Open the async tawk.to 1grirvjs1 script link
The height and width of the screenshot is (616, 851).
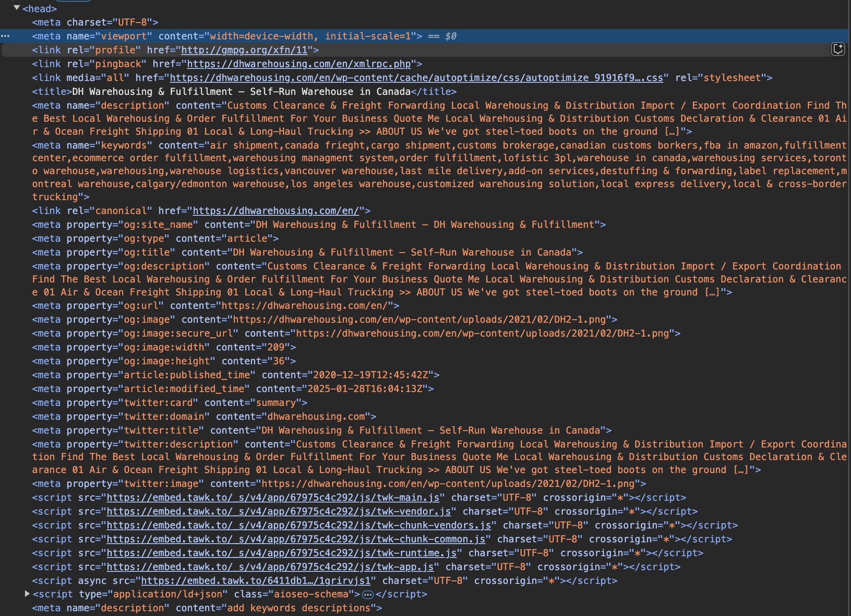tap(256, 580)
